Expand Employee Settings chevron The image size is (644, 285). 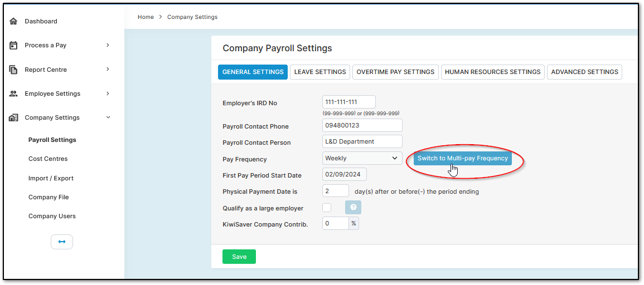click(x=108, y=94)
